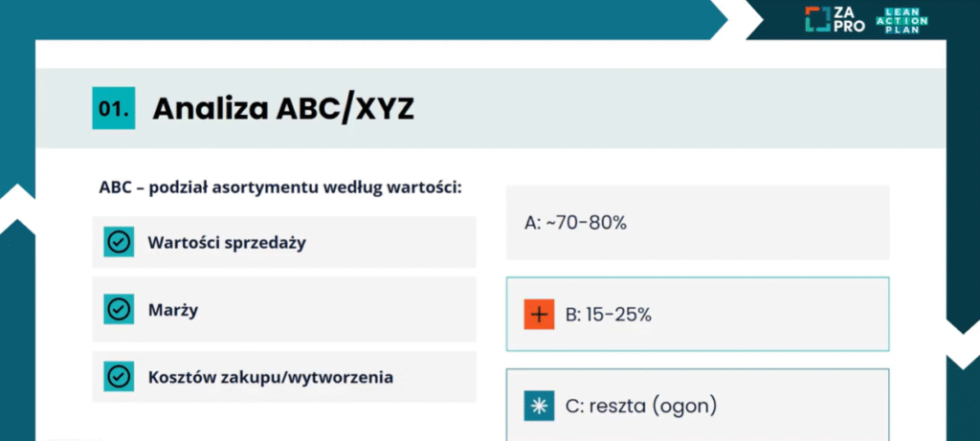Click the Lean Action Plan logo
The width and height of the screenshot is (980, 441).
[902, 20]
